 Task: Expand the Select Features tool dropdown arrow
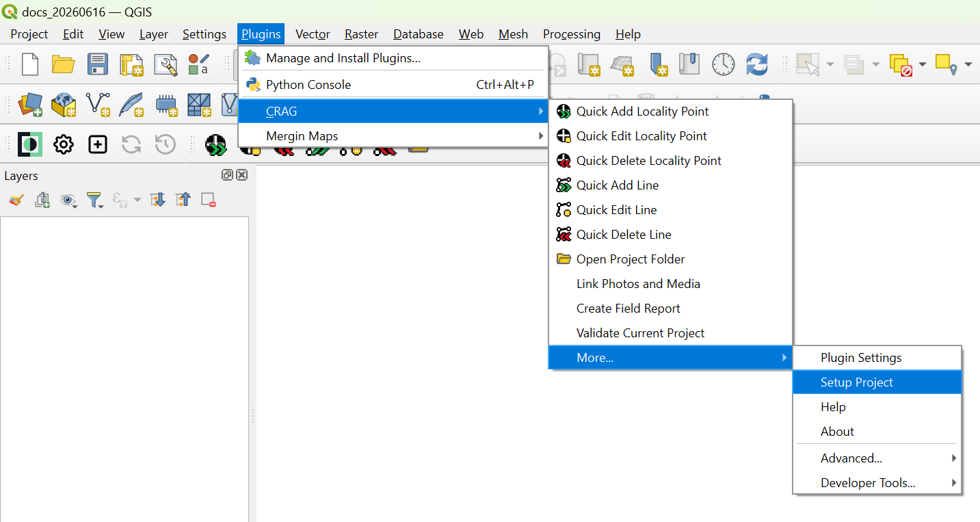tap(830, 64)
